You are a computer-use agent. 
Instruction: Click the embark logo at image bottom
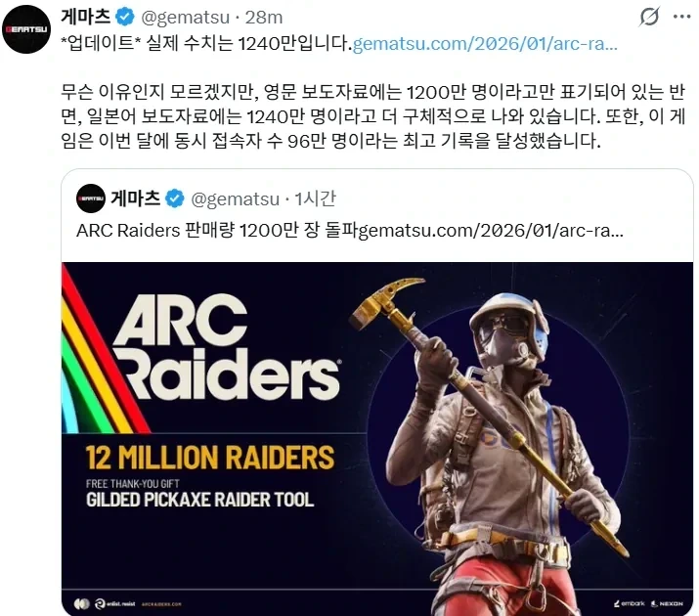tap(629, 603)
